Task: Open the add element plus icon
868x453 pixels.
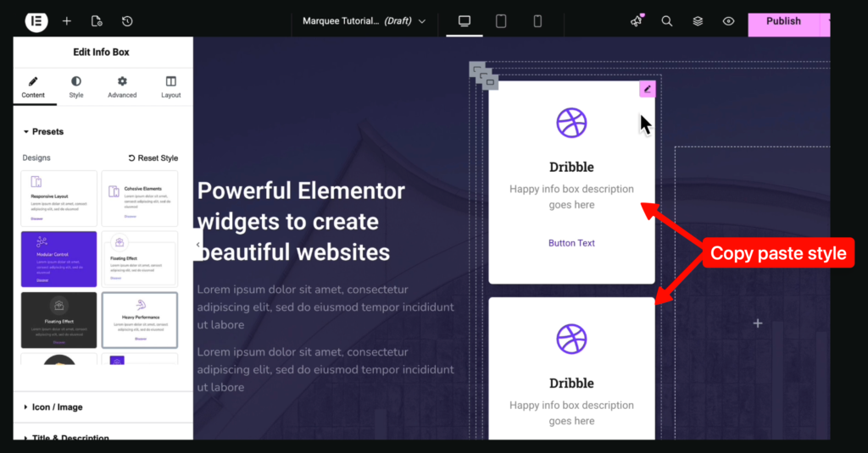Action: pos(67,21)
